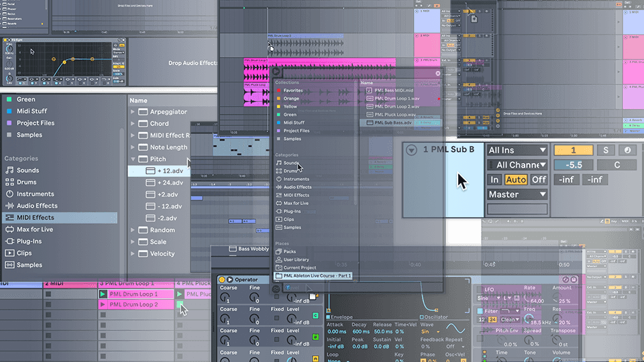644x362 pixels.
Task: Click the PML Bass MIDI.mid file icon
Action: [x=369, y=90]
